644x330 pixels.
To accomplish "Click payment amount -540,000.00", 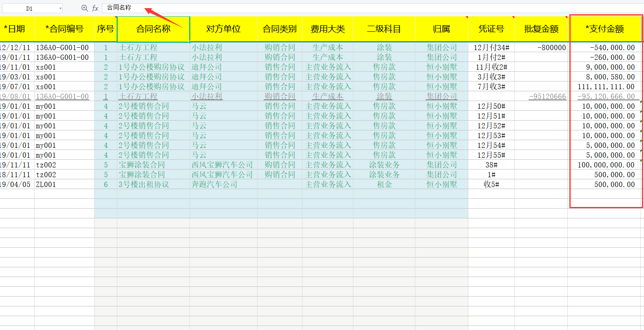I will coord(605,48).
